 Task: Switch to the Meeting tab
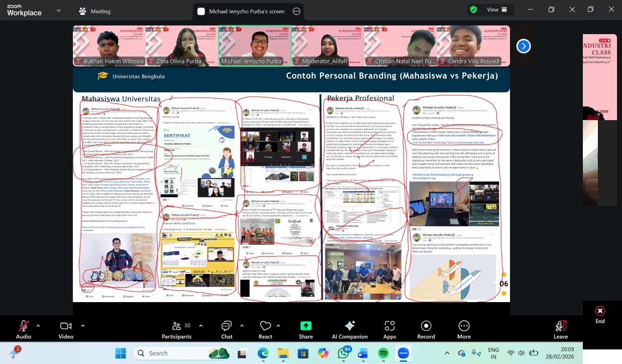(x=95, y=11)
